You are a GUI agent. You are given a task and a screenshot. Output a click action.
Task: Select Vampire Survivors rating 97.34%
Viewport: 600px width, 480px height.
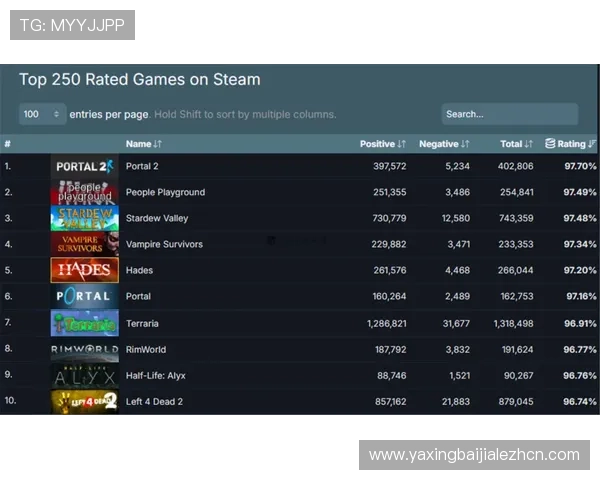[x=580, y=244]
